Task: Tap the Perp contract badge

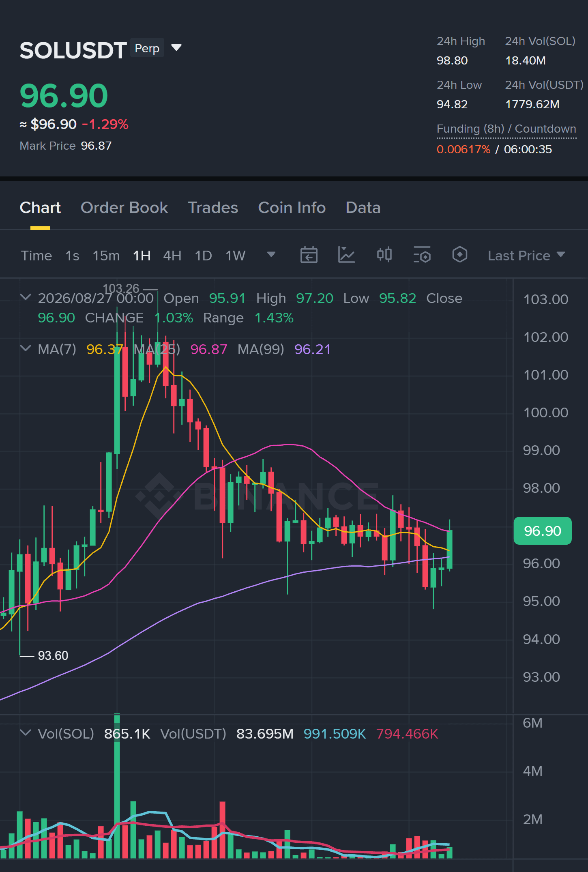Action: tap(147, 48)
